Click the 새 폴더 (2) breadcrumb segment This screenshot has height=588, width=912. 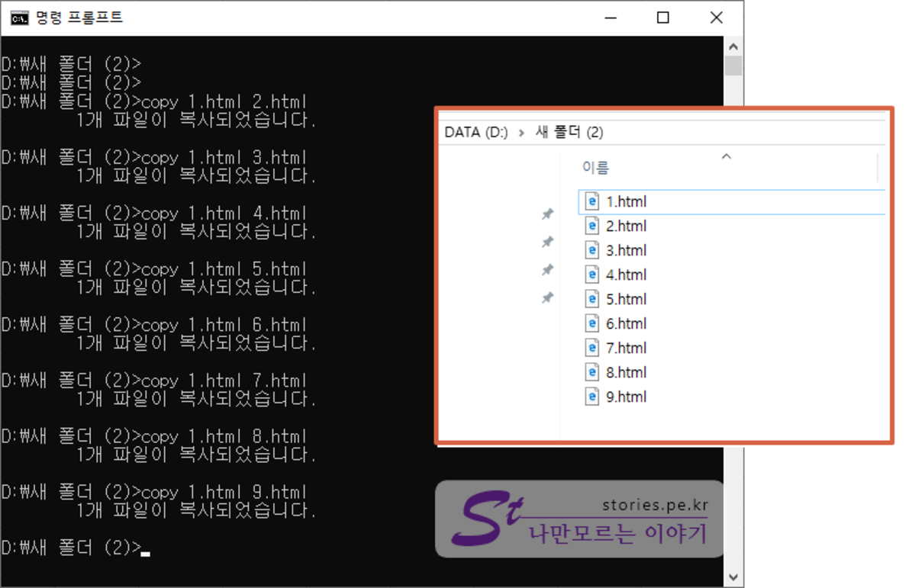pos(569,133)
